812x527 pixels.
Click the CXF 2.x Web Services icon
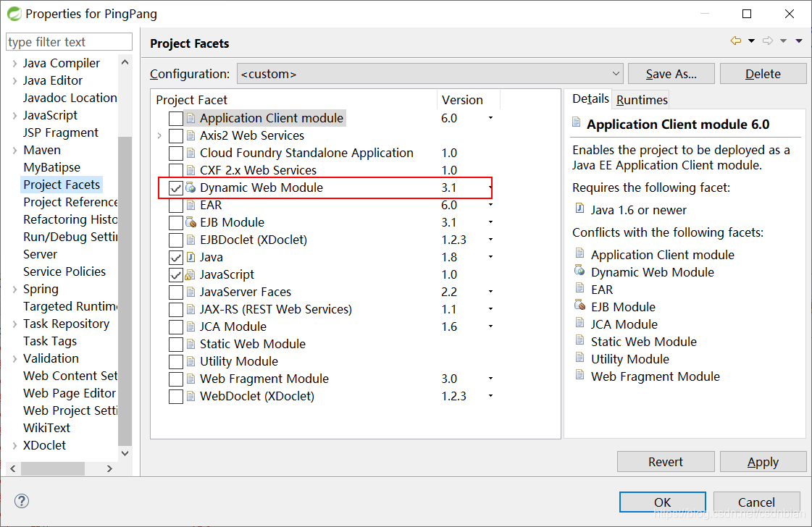coord(191,170)
